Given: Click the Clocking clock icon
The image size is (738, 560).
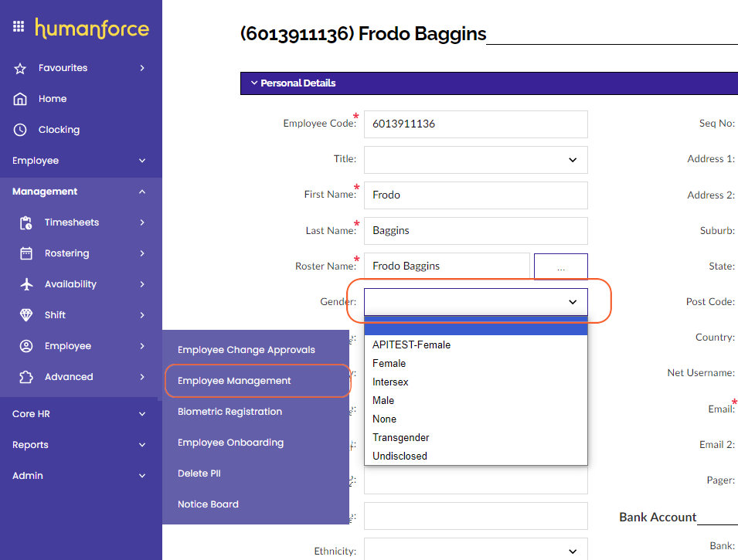Looking at the screenshot, I should (21, 130).
